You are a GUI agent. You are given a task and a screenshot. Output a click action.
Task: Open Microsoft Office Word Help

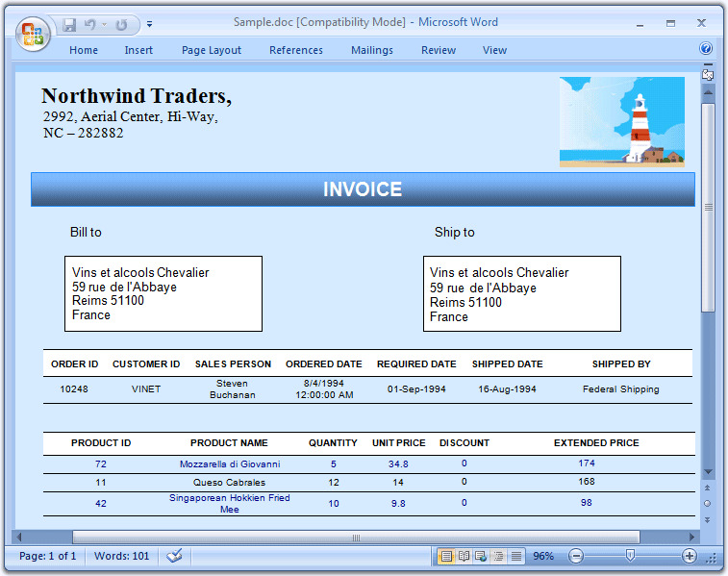(x=706, y=48)
